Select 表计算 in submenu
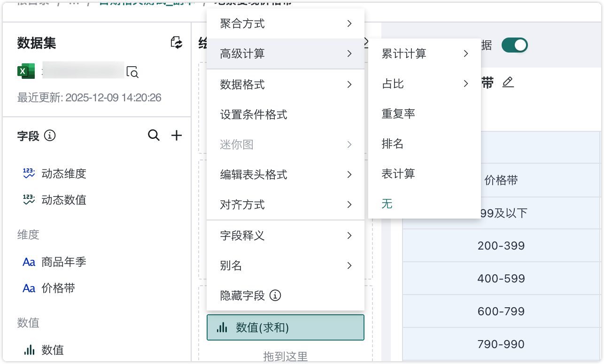 pyautogui.click(x=425, y=174)
